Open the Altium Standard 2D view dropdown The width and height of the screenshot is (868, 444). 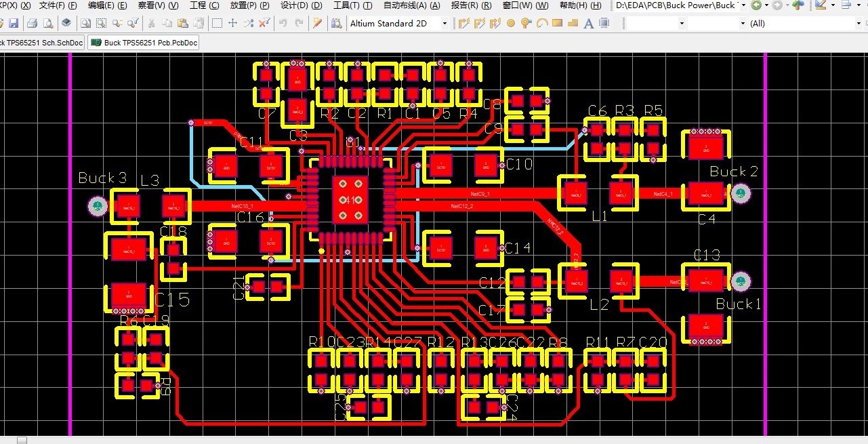coord(445,23)
